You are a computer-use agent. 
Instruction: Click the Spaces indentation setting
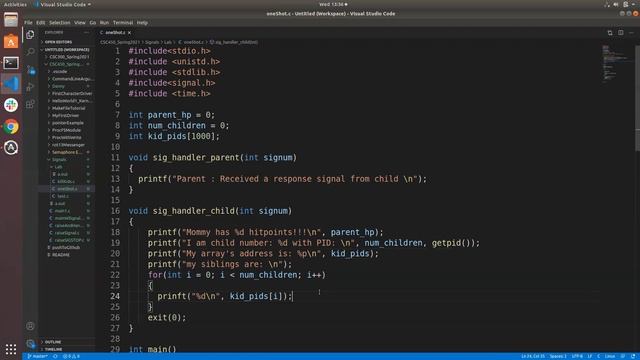pyautogui.click(x=558, y=356)
